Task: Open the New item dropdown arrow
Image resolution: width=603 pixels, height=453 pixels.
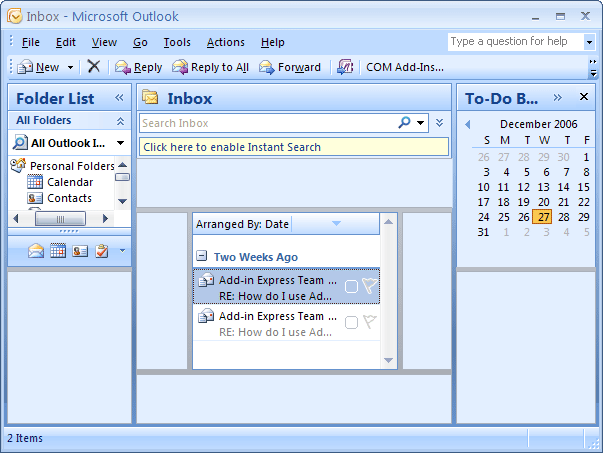Action: click(x=70, y=67)
